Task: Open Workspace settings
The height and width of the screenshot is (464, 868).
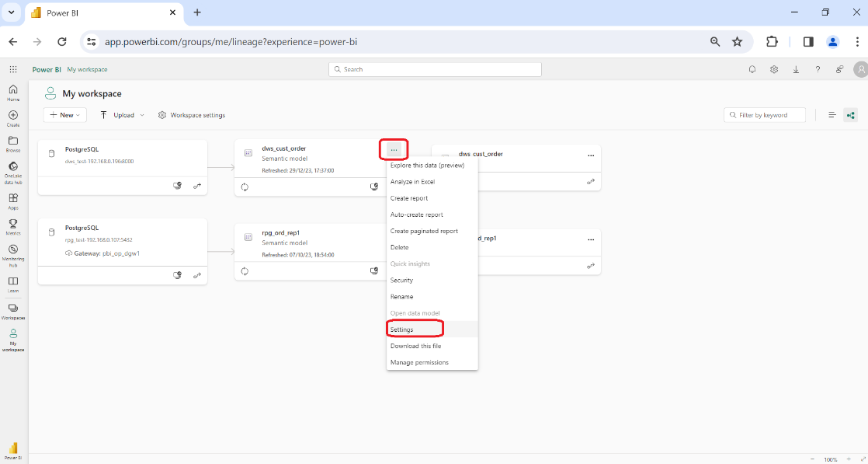Action: [192, 115]
